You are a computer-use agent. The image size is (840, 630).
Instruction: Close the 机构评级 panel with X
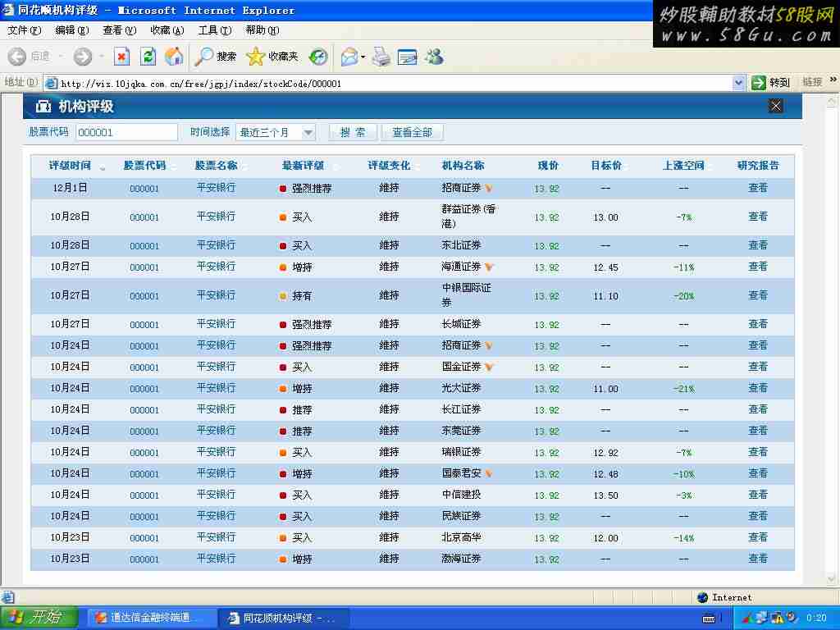pyautogui.click(x=775, y=106)
